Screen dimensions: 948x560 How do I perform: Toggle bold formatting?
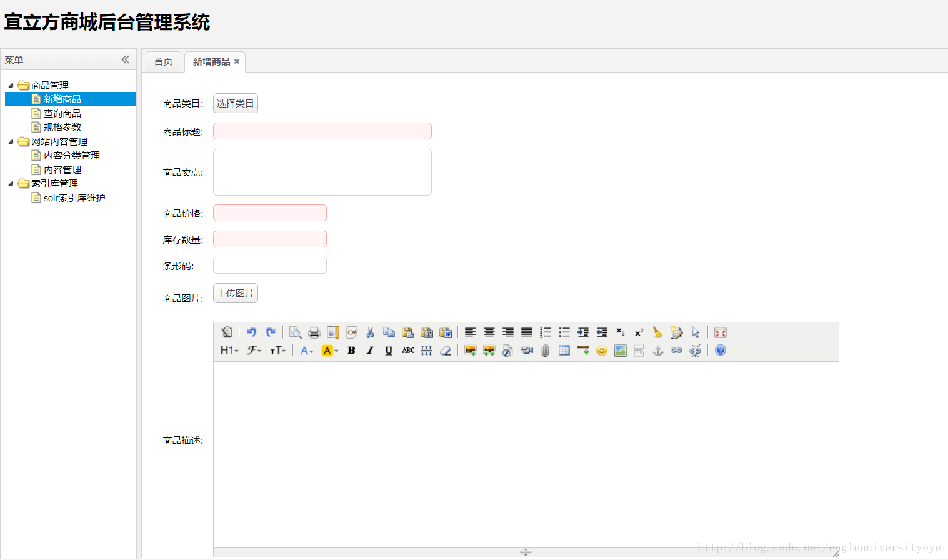click(x=351, y=351)
